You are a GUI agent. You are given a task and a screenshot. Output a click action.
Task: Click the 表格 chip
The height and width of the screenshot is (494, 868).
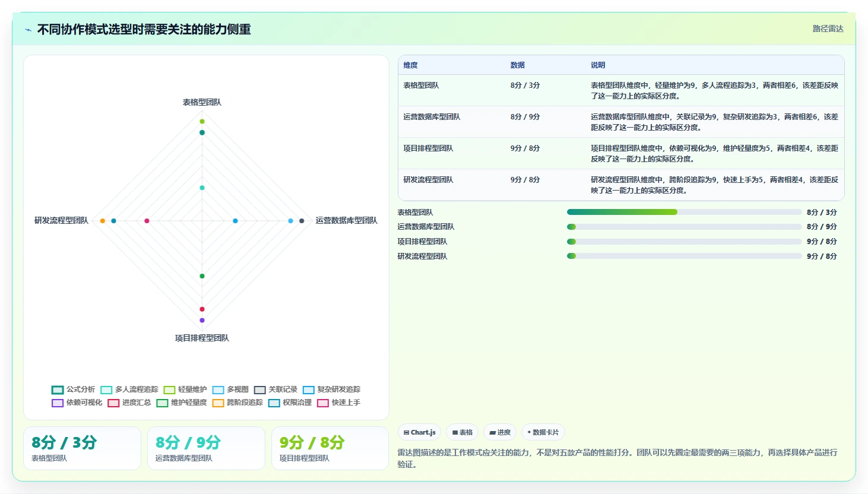(x=462, y=432)
